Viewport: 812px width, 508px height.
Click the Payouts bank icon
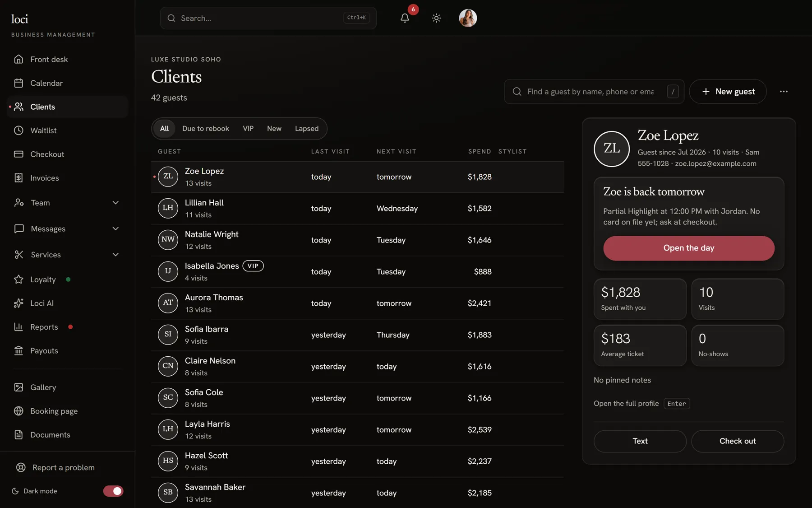click(18, 350)
